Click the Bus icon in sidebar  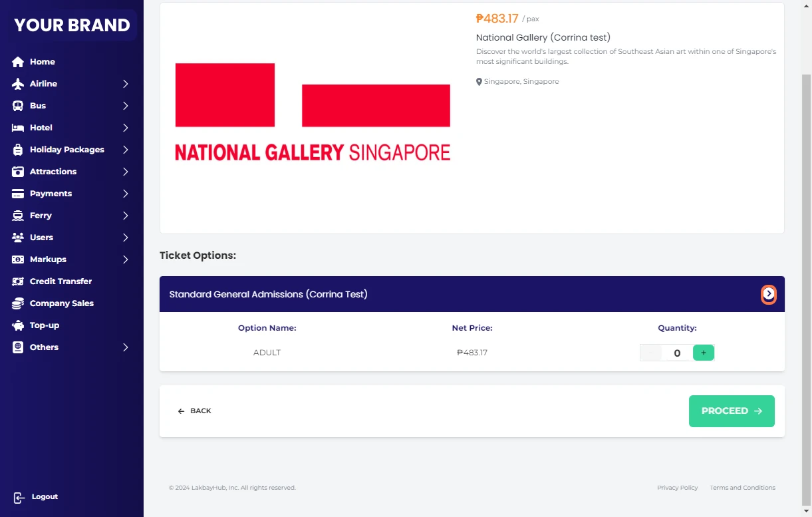pyautogui.click(x=18, y=106)
